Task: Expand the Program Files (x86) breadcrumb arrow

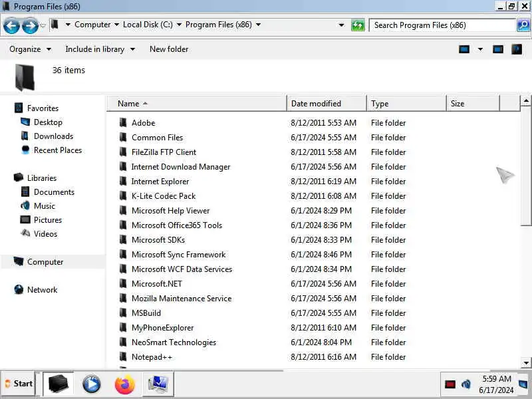Action: point(258,25)
